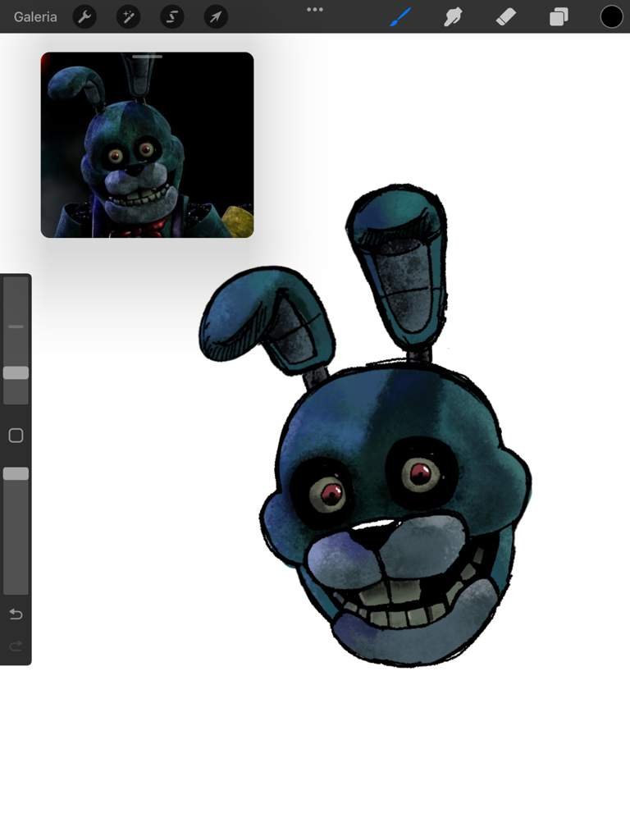Screen dimensions: 630x840
Task: Select the Smudge finger tool
Action: tap(453, 17)
